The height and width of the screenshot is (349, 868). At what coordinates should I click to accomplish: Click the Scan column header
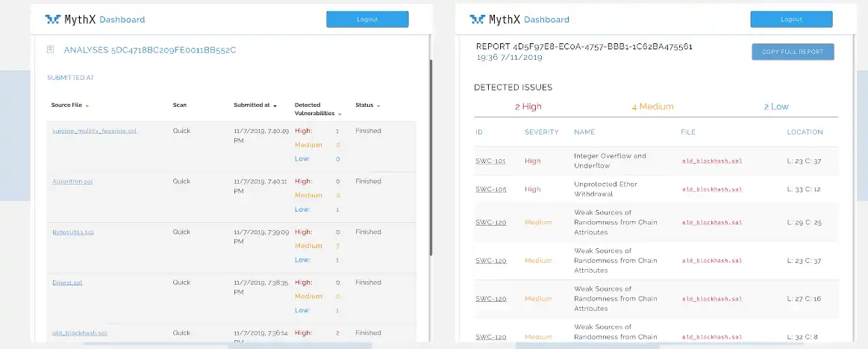coord(180,105)
